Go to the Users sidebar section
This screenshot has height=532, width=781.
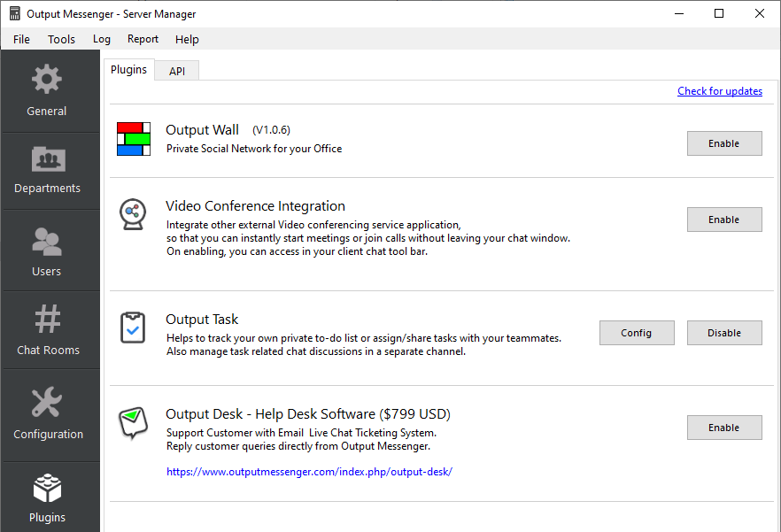pos(47,242)
